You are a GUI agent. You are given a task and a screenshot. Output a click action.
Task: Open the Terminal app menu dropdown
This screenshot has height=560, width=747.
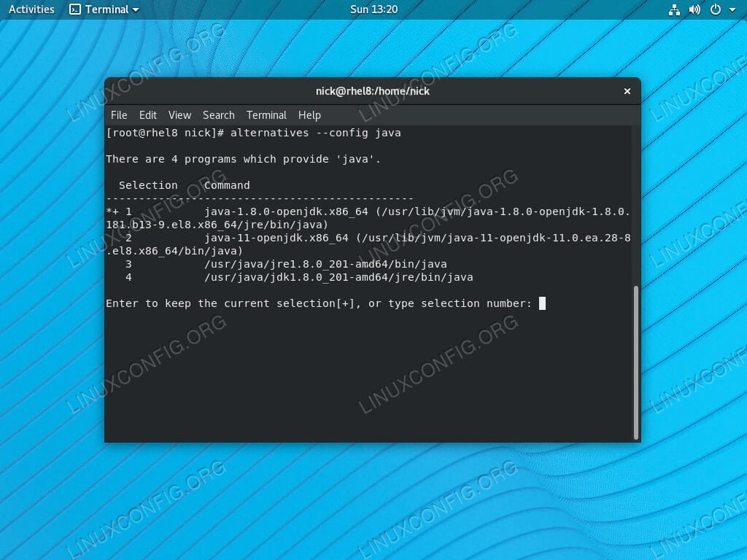104,9
